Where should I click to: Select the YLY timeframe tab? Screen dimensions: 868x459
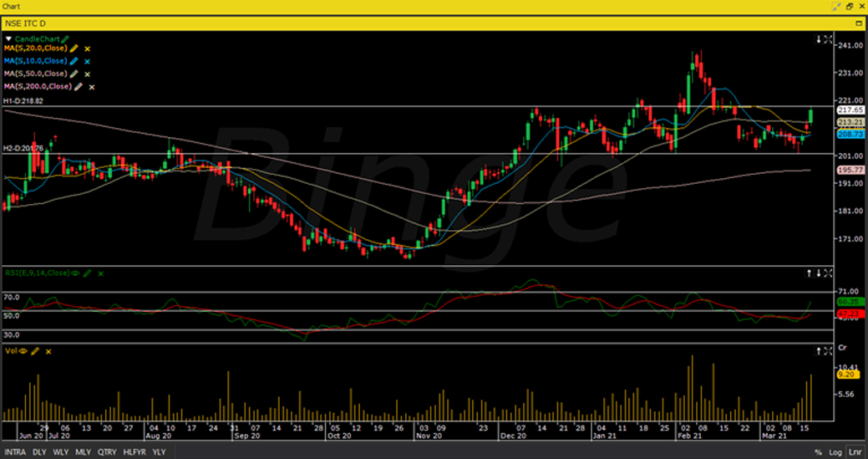tap(159, 452)
